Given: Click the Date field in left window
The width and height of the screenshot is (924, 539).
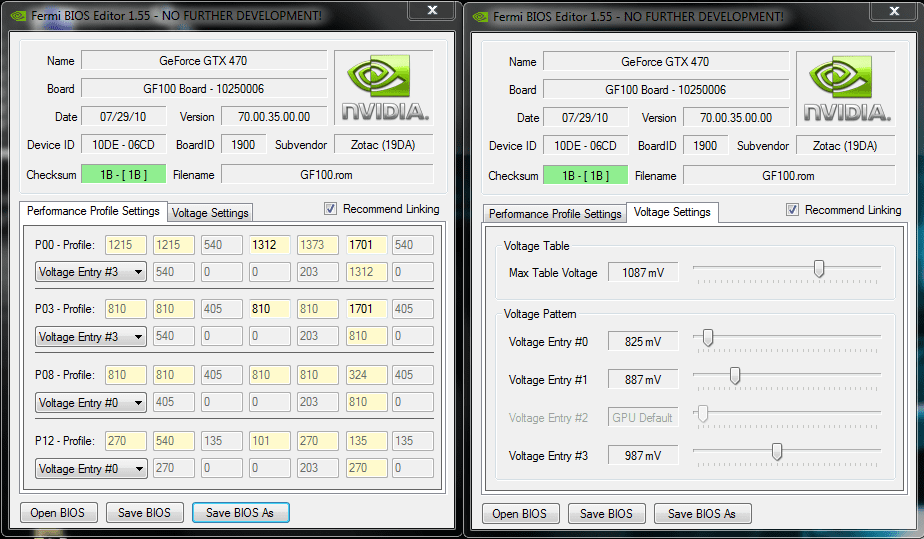Looking at the screenshot, I should pos(124,116).
